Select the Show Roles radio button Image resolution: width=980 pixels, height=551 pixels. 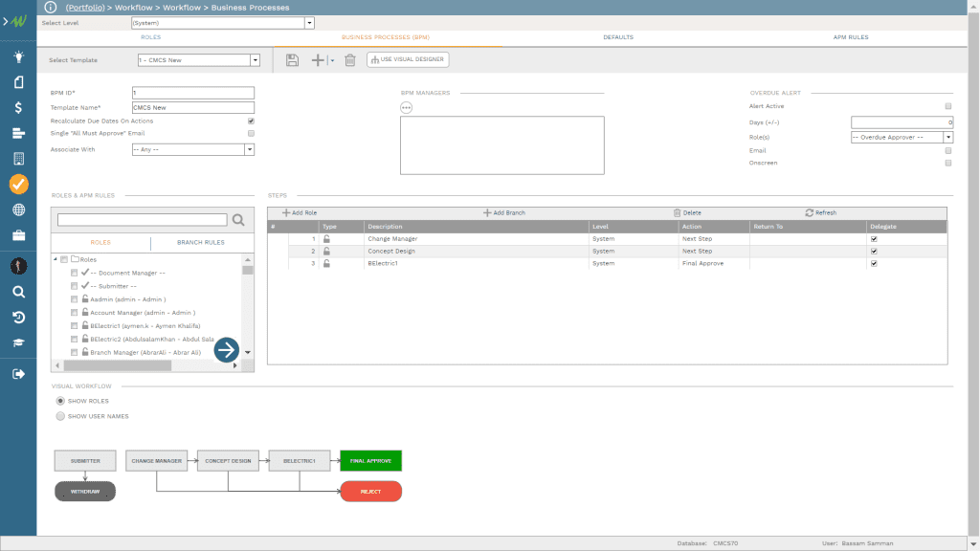[60, 401]
